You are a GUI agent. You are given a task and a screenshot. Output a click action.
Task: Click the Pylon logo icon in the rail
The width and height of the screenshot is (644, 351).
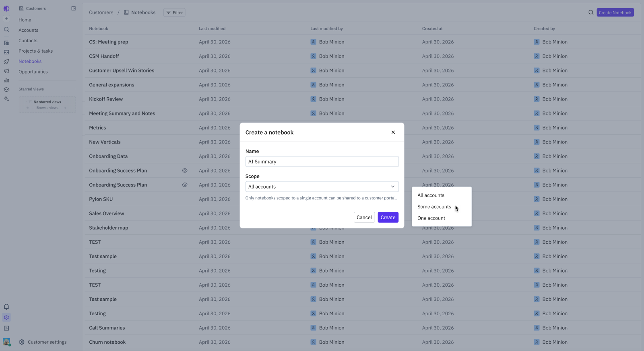tap(6, 8)
